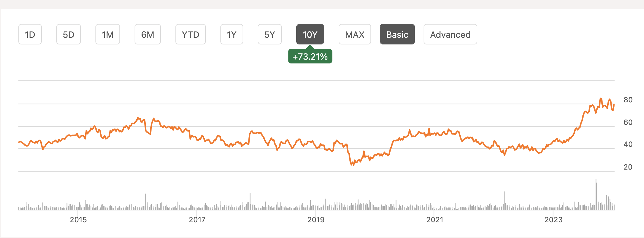
Task: Click the active 10Y range button
Action: (x=310, y=34)
